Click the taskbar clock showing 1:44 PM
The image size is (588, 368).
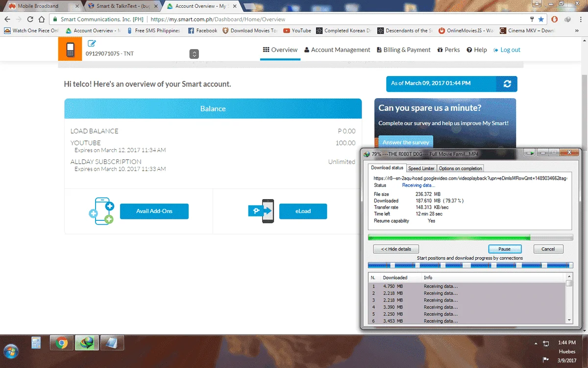click(567, 342)
